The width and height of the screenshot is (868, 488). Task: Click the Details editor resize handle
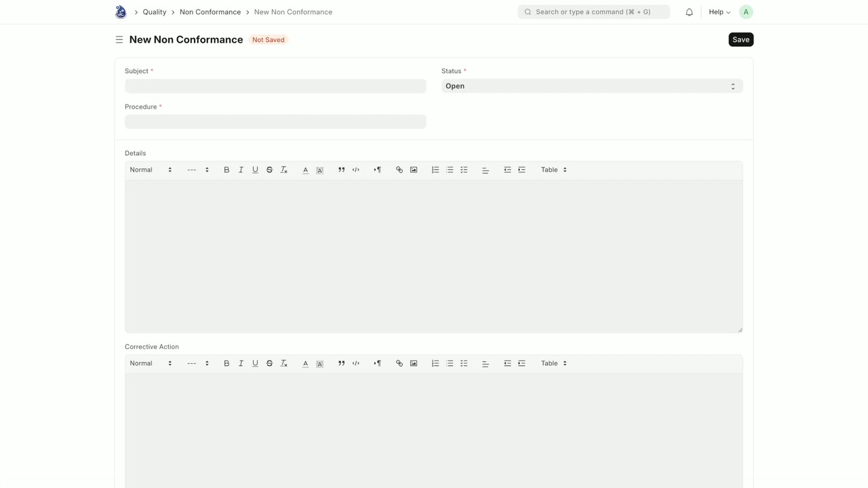(740, 330)
